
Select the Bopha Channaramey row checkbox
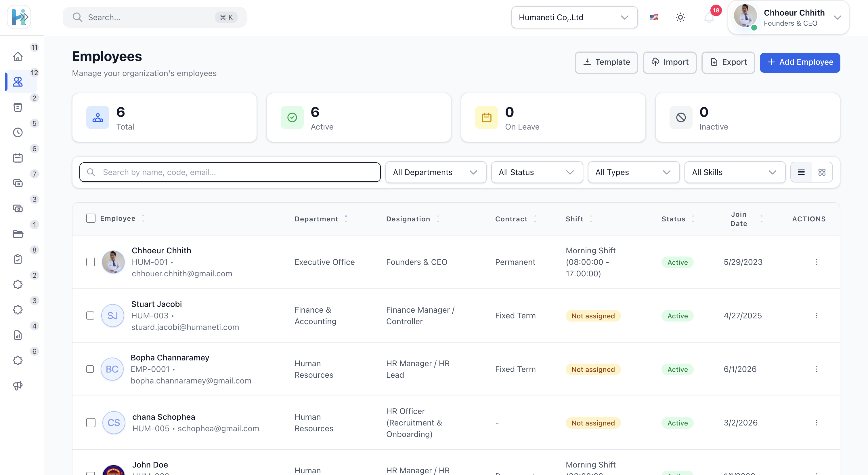click(x=90, y=369)
